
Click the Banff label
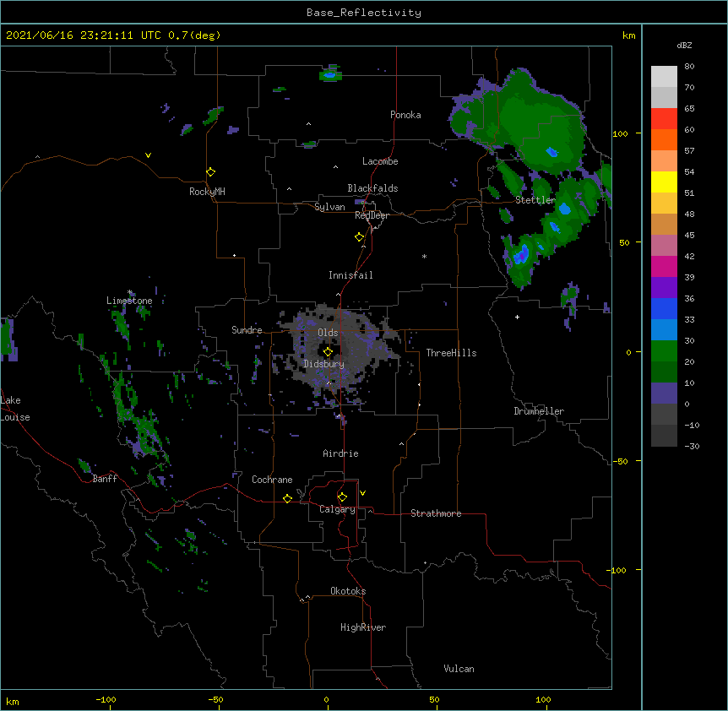click(x=105, y=479)
